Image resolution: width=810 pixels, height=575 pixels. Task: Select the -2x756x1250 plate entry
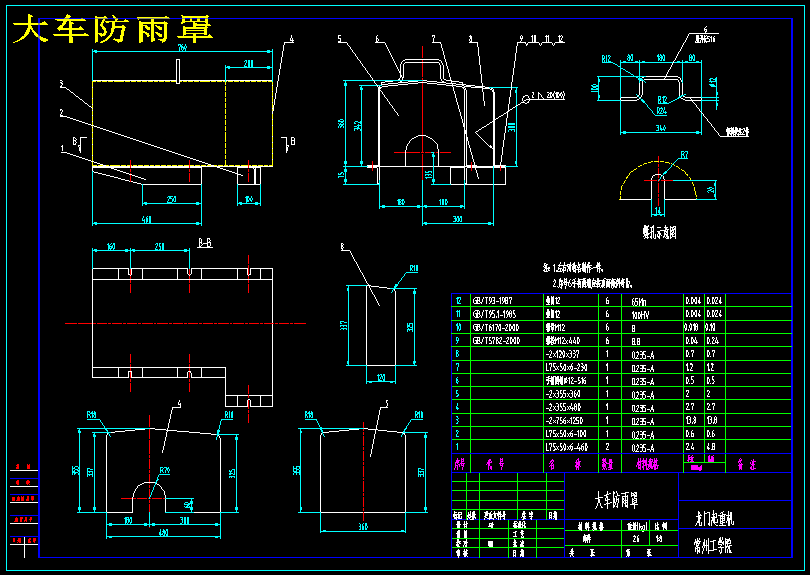point(566,421)
